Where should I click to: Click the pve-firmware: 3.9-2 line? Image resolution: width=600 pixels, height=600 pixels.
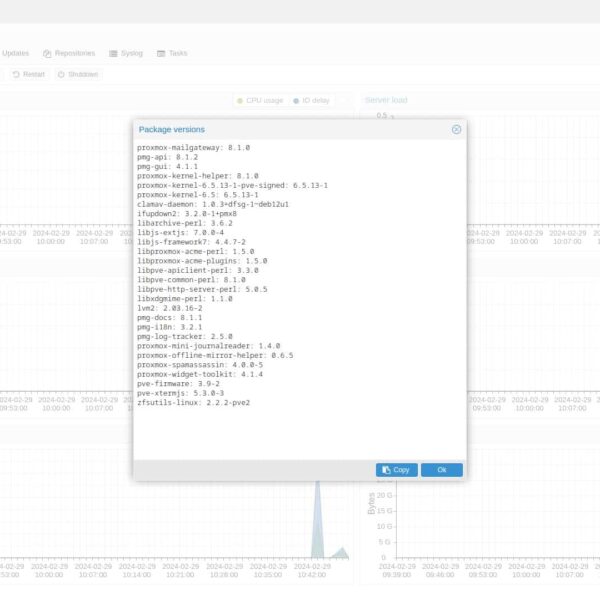(x=178, y=384)
